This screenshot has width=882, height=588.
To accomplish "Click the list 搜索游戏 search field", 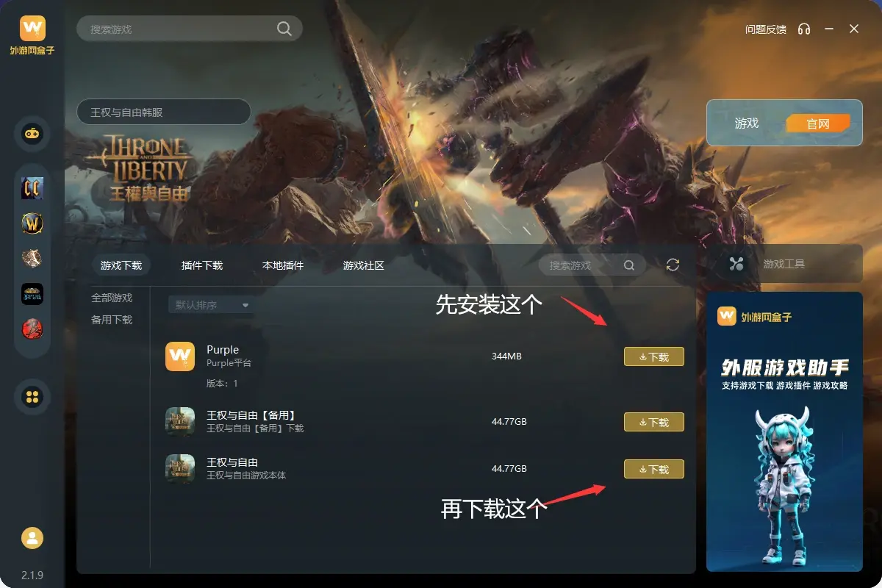I will pos(592,265).
